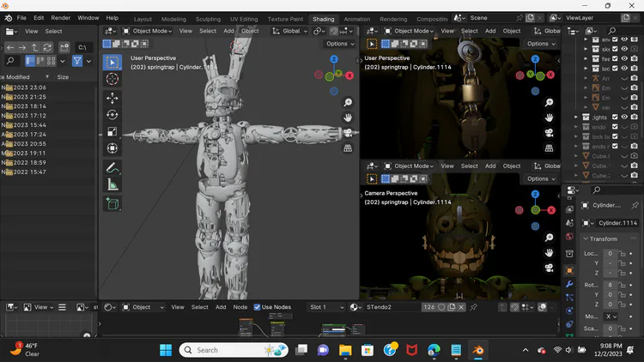644x362 pixels.
Task: Select the 3D Cursor tool
Action: click(x=112, y=79)
